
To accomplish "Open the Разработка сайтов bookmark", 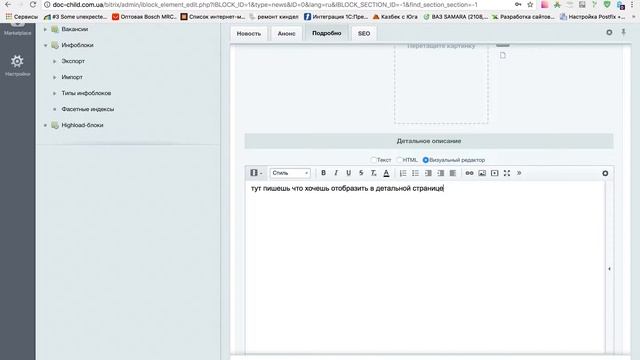I will pos(523,17).
